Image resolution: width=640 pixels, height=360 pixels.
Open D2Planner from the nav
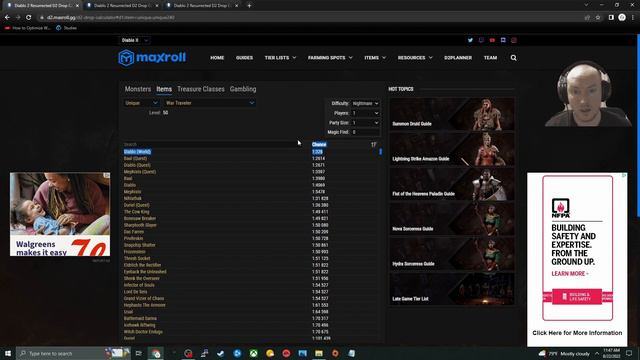point(458,58)
